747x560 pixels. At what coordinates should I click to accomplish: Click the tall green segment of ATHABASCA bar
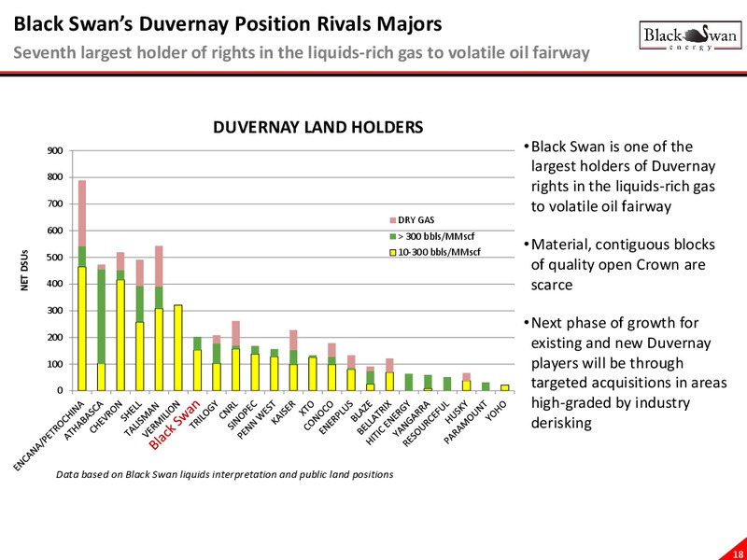(x=101, y=316)
